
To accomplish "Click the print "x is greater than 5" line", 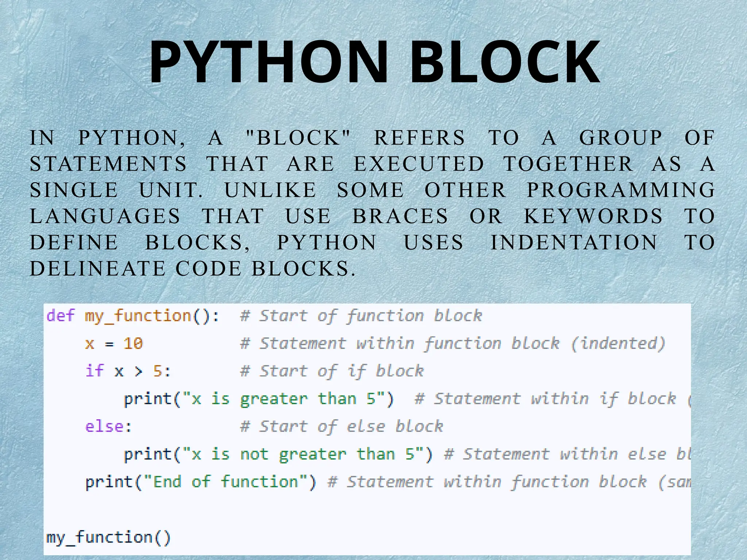I will pyautogui.click(x=259, y=399).
